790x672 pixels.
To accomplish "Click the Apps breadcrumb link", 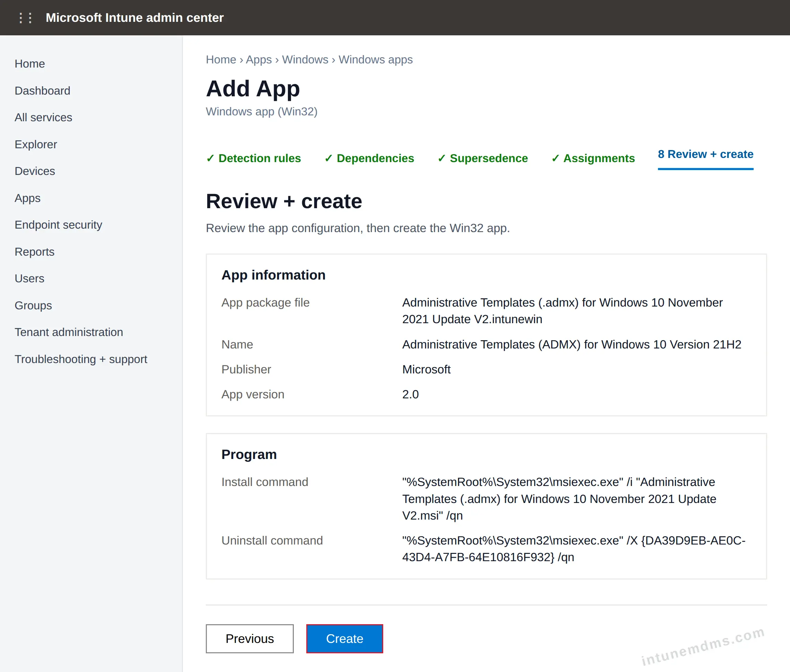I will (x=259, y=60).
